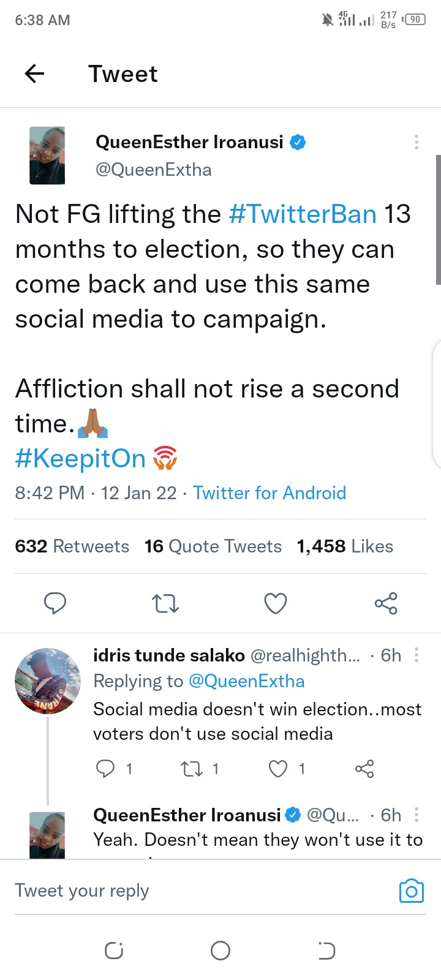The image size is (441, 980).
Task: Open the Twitter for Android source link
Action: 269,493
